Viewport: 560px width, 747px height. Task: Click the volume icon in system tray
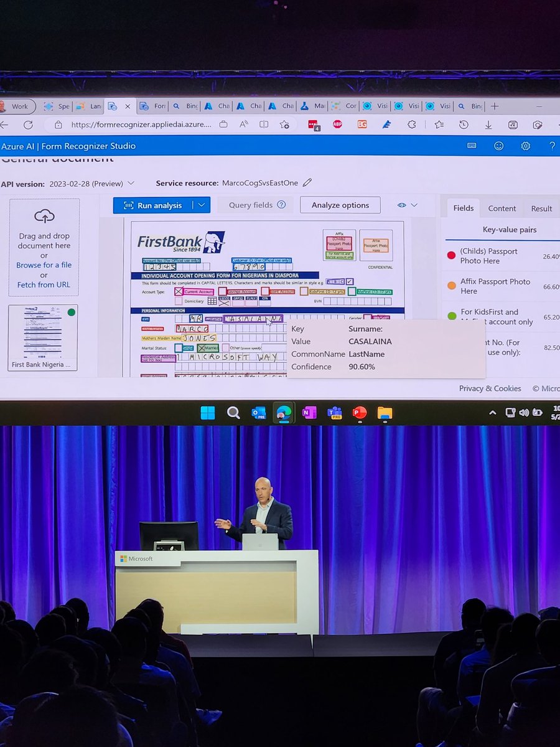point(523,412)
